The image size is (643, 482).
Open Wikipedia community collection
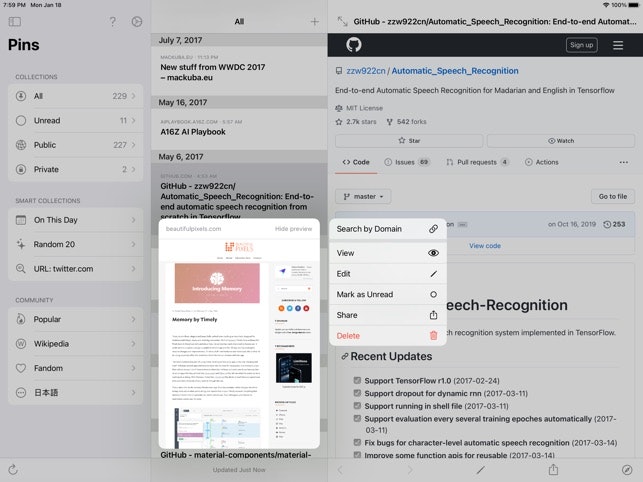[x=75, y=344]
